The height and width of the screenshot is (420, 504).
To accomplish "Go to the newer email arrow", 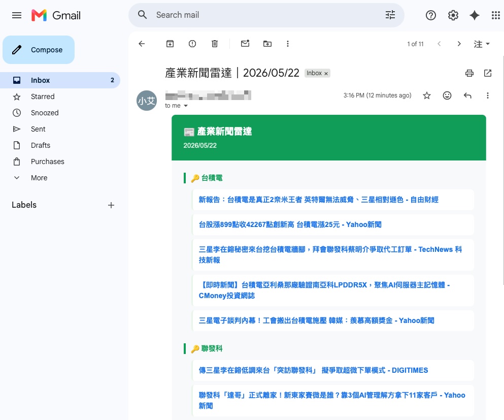I will 439,44.
